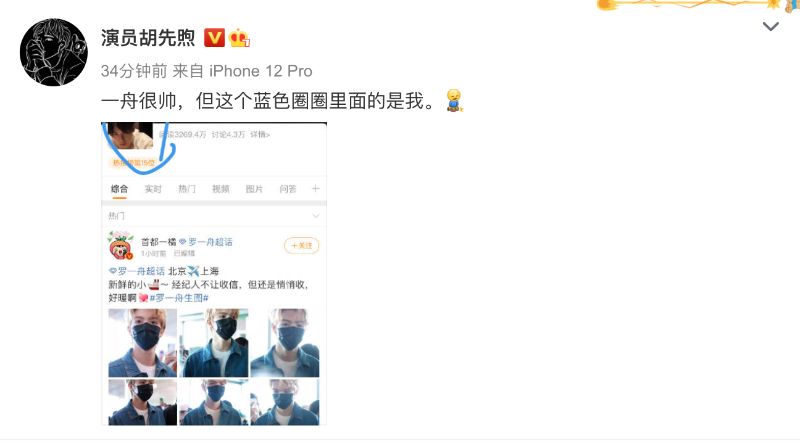Viewport: 800px width, 444px height.
Task: Click the emoji at end of post text
Action: click(x=454, y=101)
